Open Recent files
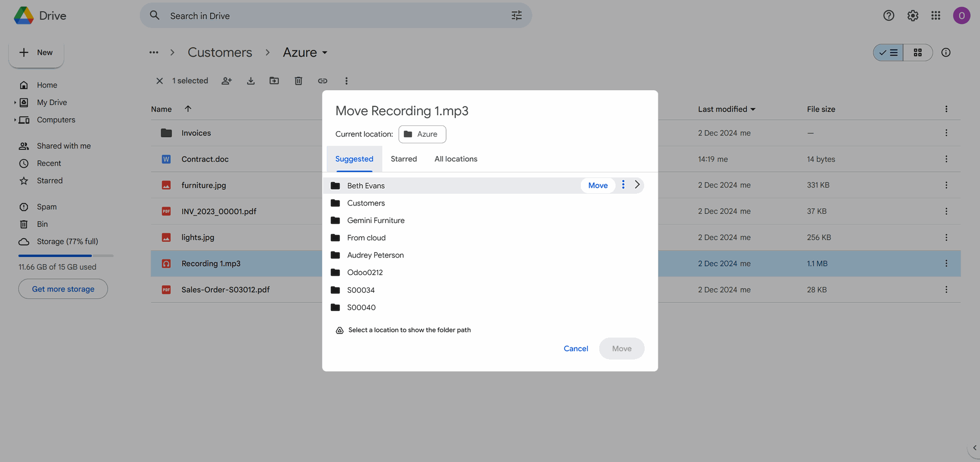This screenshot has height=462, width=980. (x=49, y=163)
